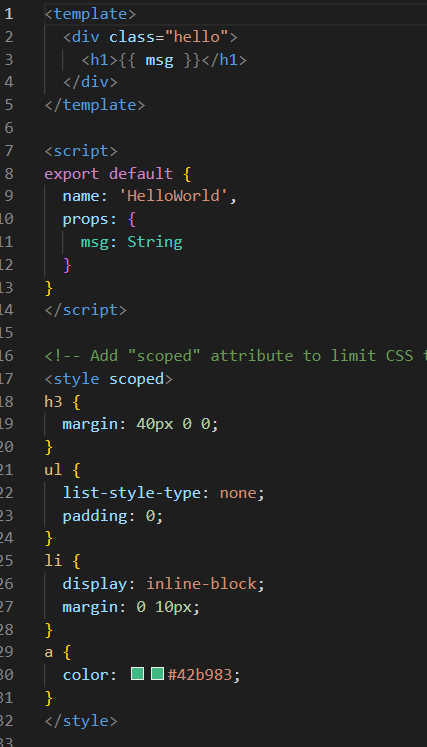Click the closing </template> tag

click(x=95, y=105)
